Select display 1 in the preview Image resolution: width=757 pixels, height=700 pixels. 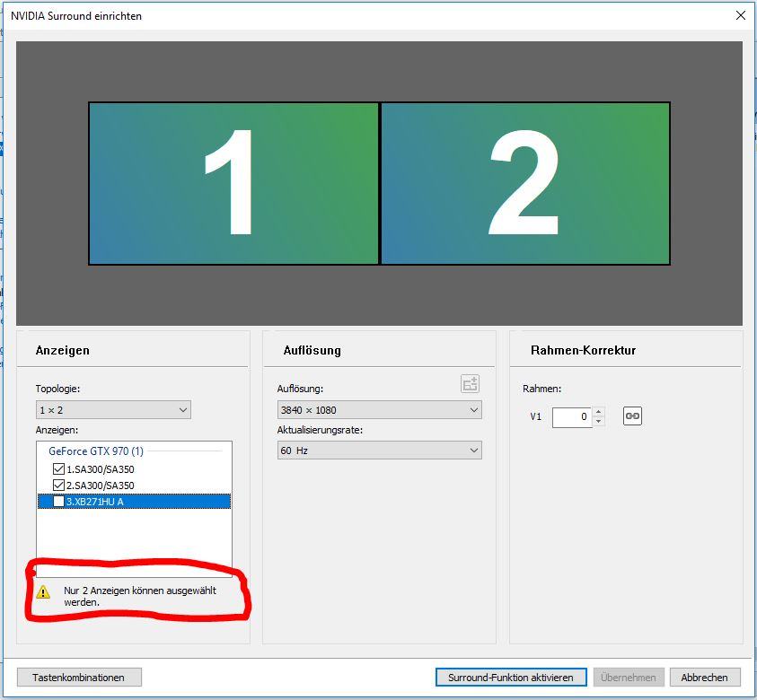233,183
